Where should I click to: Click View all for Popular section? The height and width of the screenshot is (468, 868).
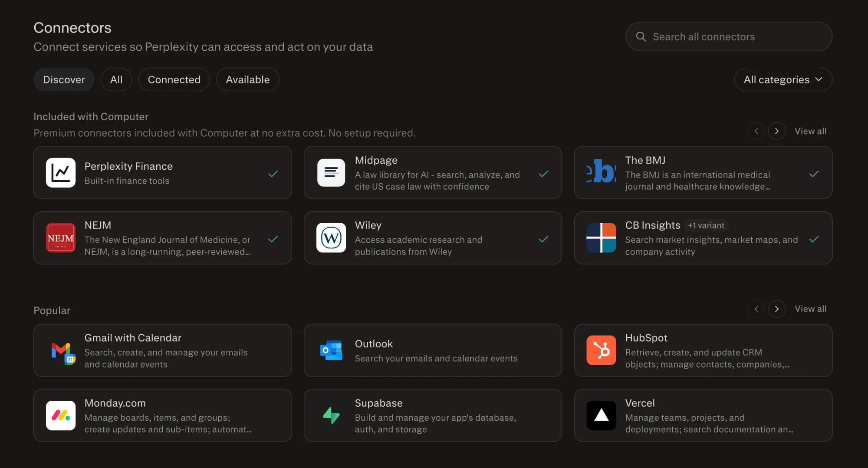tap(810, 309)
